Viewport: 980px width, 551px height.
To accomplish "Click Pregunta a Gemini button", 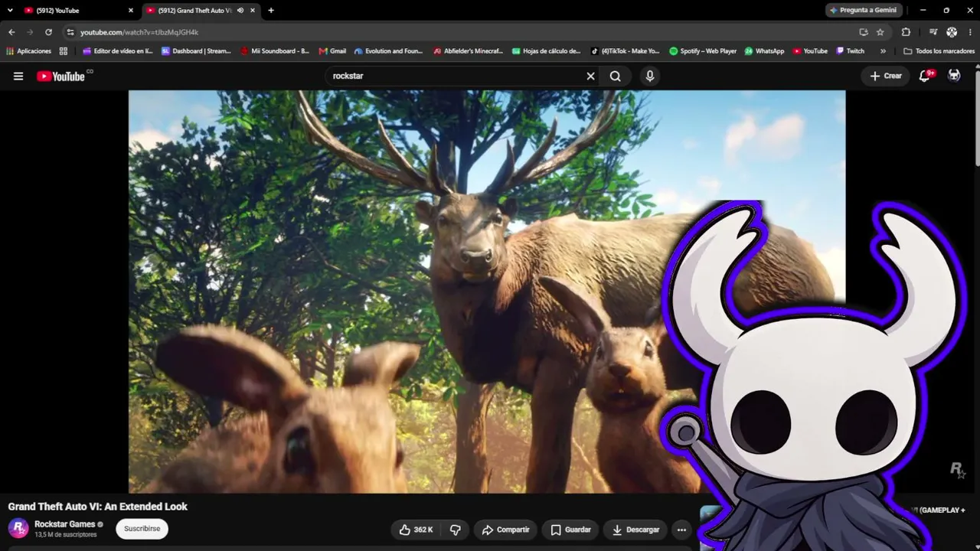I will pyautogui.click(x=863, y=11).
